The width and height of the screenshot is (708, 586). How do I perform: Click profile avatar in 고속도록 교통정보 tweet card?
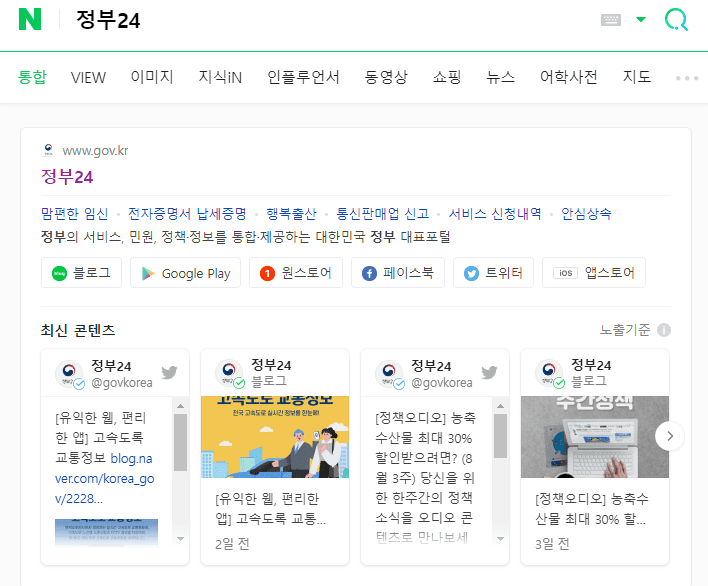(69, 373)
